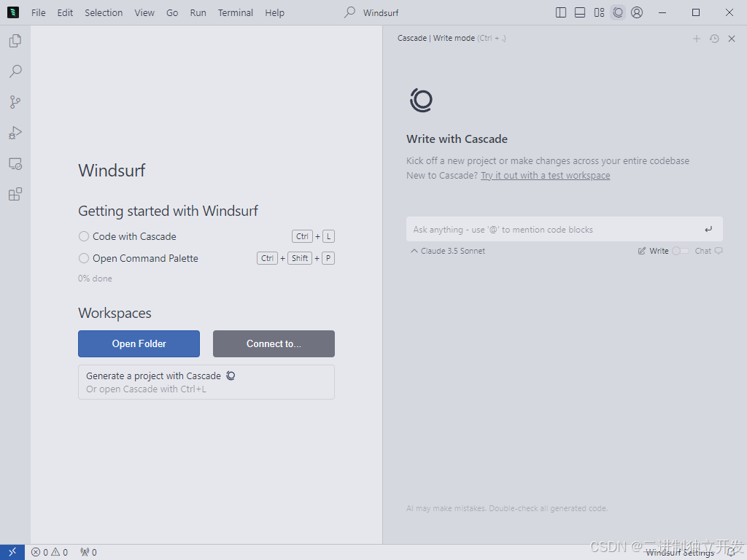
Task: Select the Code with Cascade radio circle
Action: [x=84, y=236]
